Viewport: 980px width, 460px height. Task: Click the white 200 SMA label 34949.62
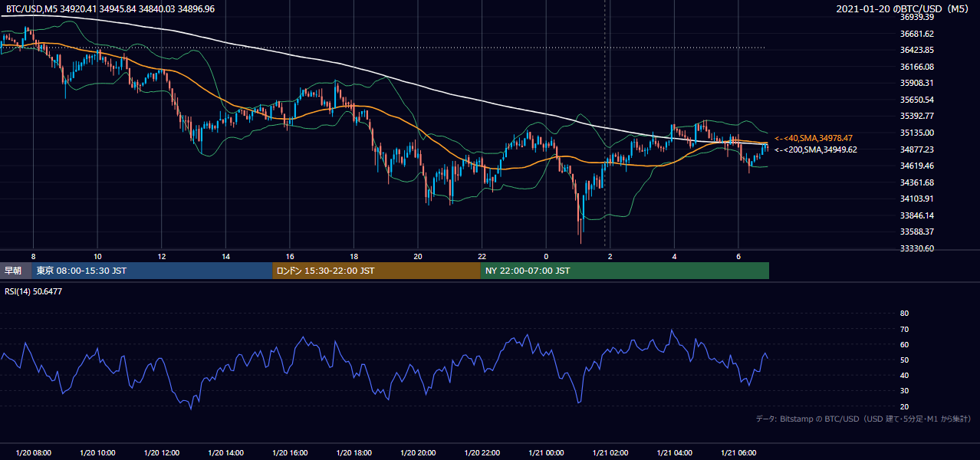(x=816, y=149)
